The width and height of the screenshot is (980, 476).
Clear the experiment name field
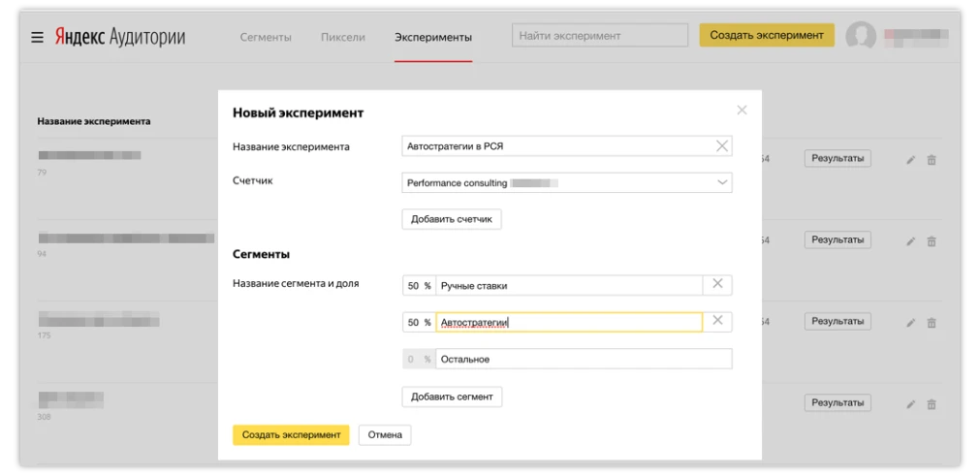click(x=721, y=146)
